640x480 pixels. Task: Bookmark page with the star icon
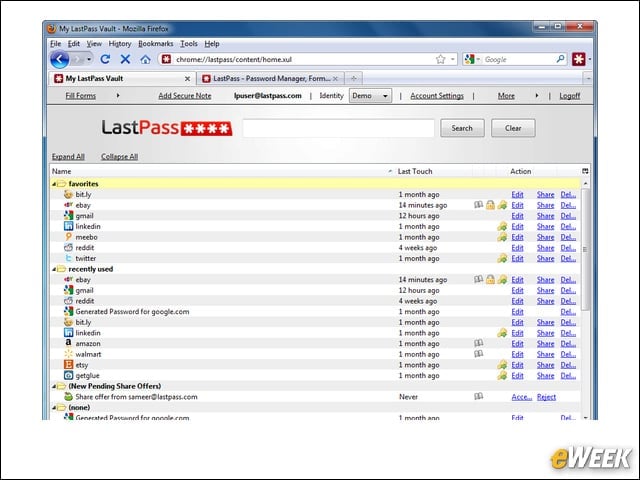pos(440,60)
